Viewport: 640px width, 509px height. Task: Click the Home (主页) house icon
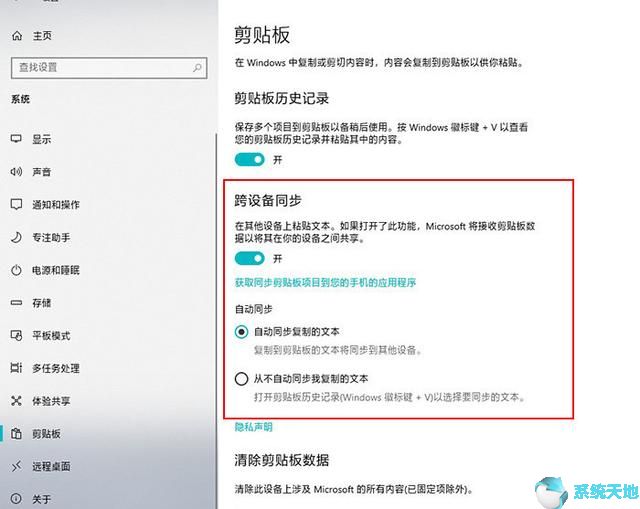click(x=17, y=36)
